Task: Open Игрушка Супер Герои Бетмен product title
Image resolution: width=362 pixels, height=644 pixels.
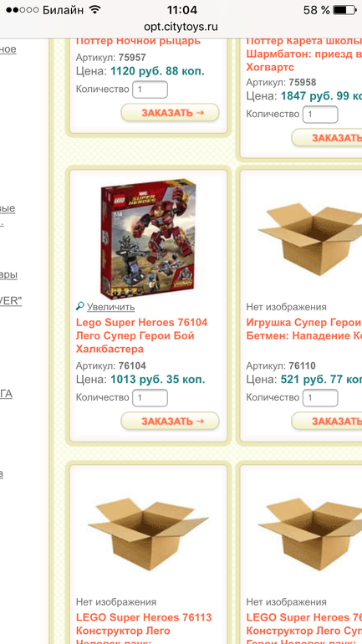Action: [x=303, y=329]
